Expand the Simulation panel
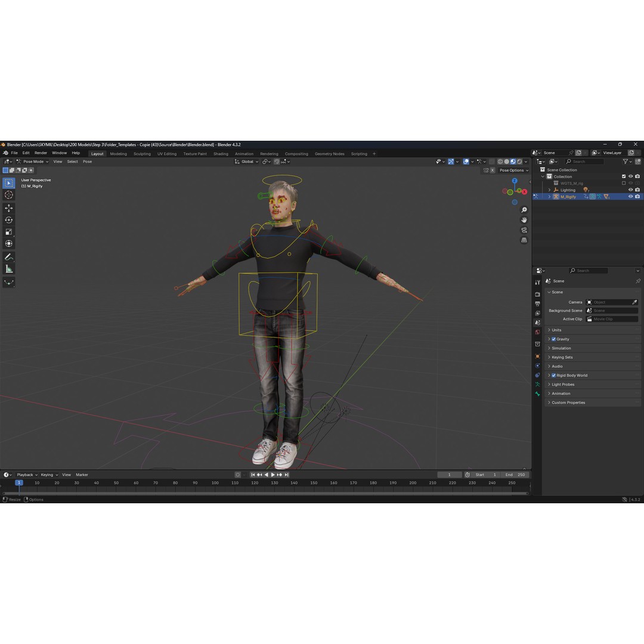Image resolution: width=644 pixels, height=644 pixels. click(592, 348)
